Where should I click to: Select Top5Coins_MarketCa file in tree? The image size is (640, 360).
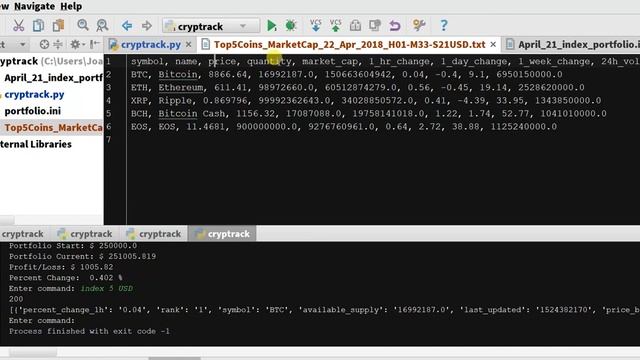(x=53, y=128)
